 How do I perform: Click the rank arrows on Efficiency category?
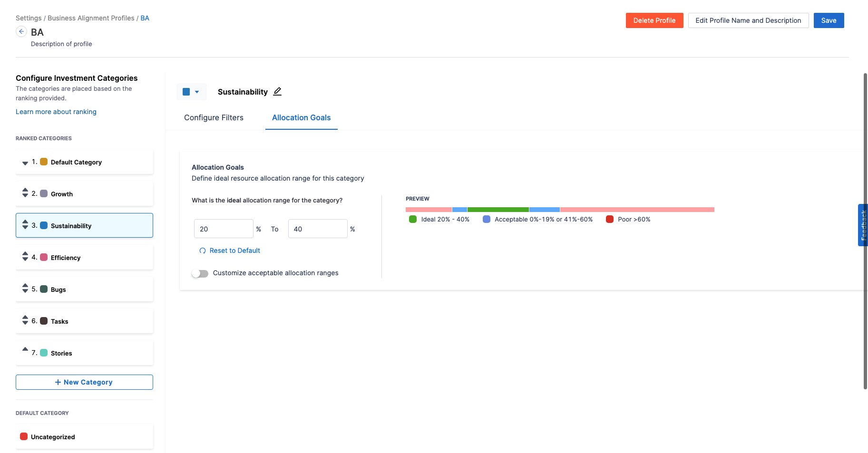pos(25,257)
